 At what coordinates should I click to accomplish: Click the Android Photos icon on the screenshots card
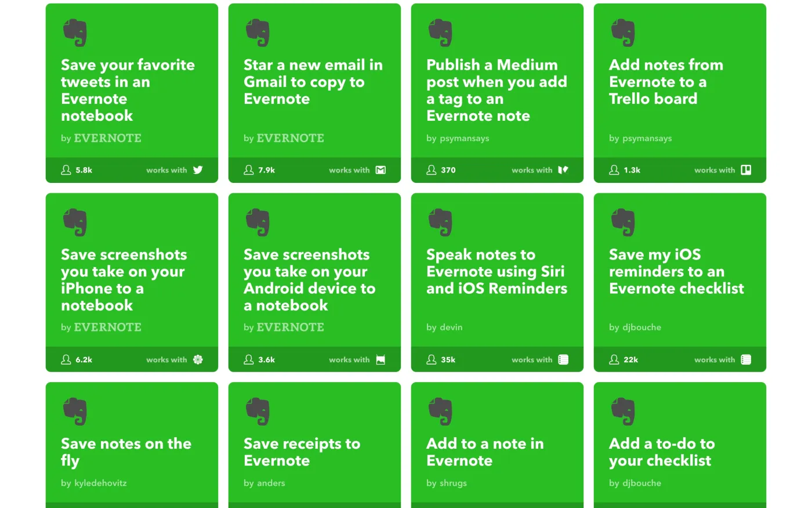tap(380, 359)
